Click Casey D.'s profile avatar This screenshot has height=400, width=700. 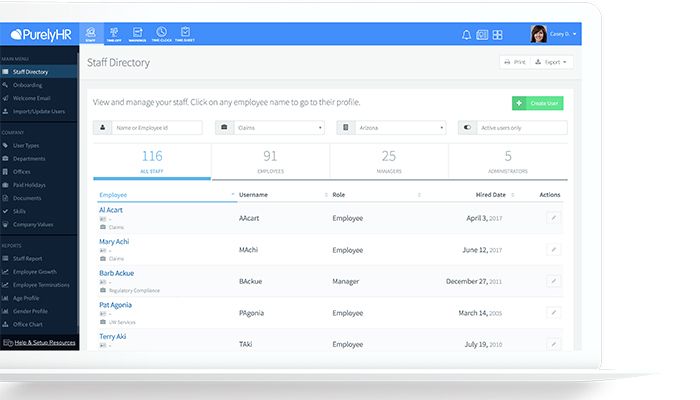(538, 34)
